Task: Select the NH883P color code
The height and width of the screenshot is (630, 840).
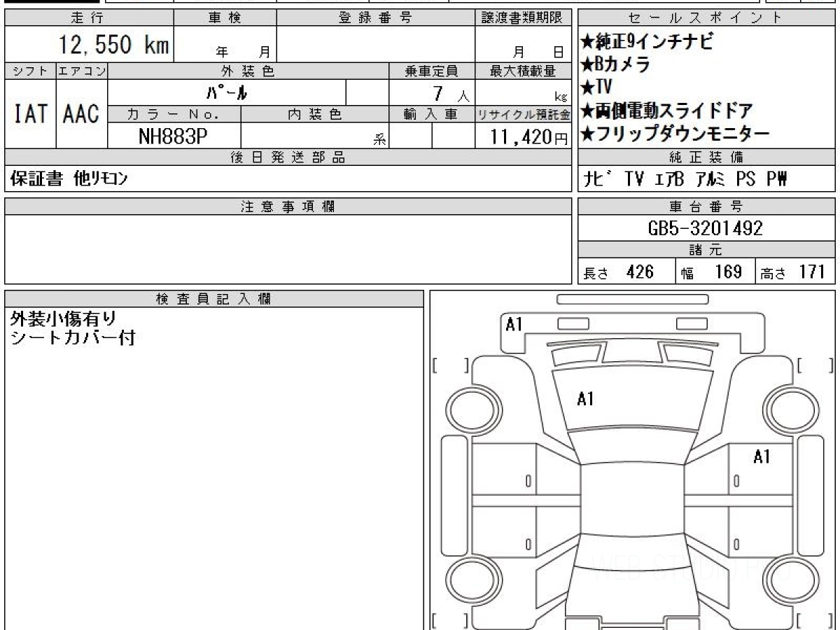Action: pyautogui.click(x=173, y=136)
